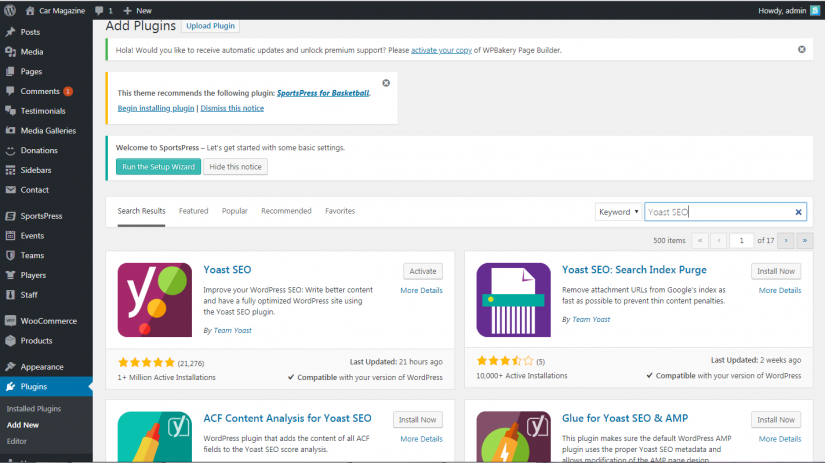The width and height of the screenshot is (825, 463).
Task: Click the Search Index Purge plugin icon
Action: pos(513,299)
